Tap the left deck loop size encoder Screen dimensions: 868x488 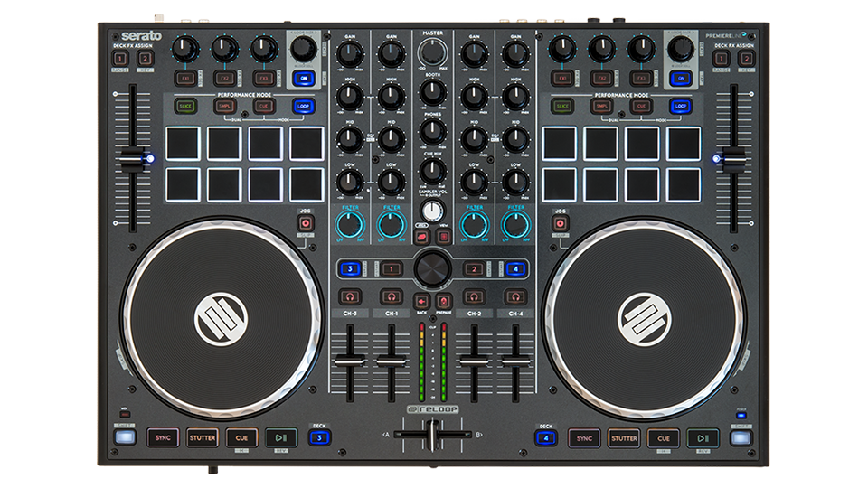coord(304,49)
